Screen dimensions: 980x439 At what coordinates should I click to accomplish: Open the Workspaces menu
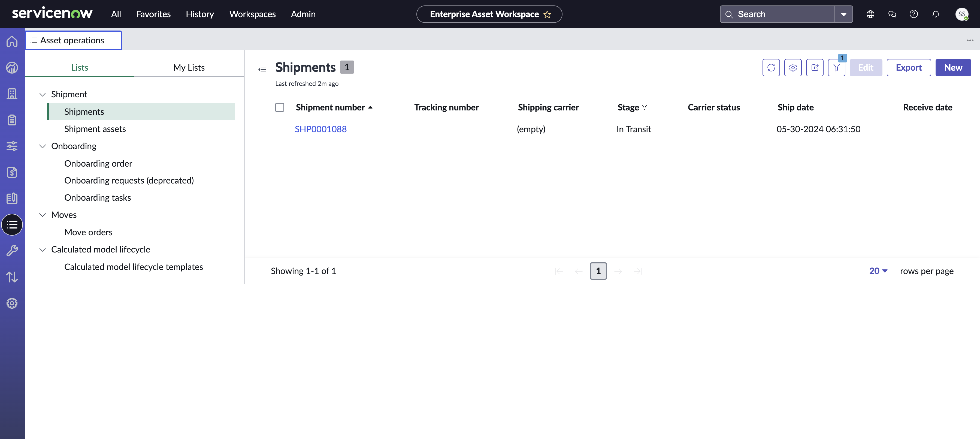[x=253, y=14]
